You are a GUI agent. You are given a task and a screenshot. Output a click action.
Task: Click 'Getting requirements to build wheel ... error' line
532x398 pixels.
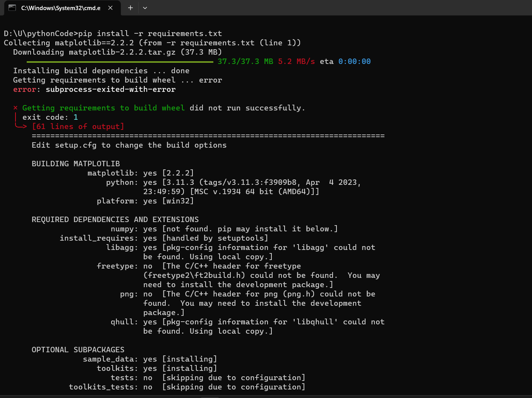(x=118, y=80)
